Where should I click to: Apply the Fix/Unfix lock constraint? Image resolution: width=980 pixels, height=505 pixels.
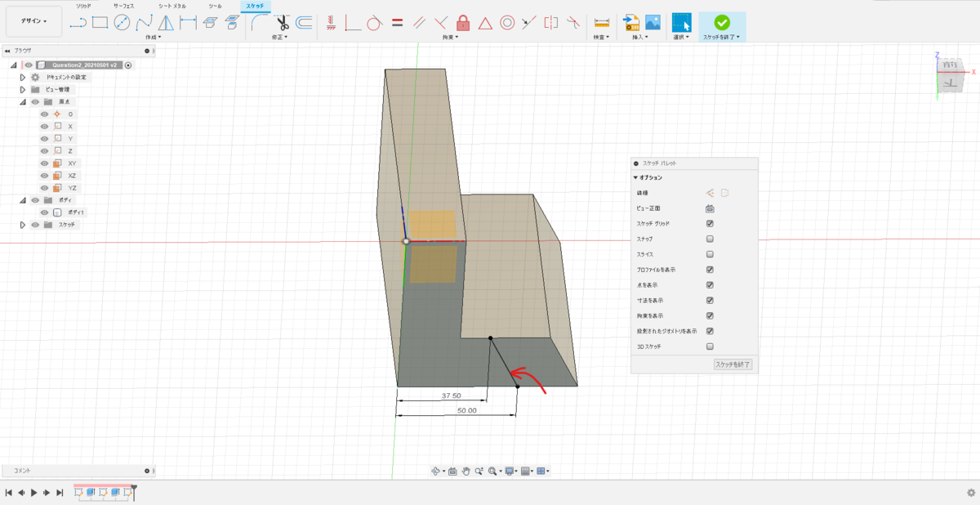[463, 22]
